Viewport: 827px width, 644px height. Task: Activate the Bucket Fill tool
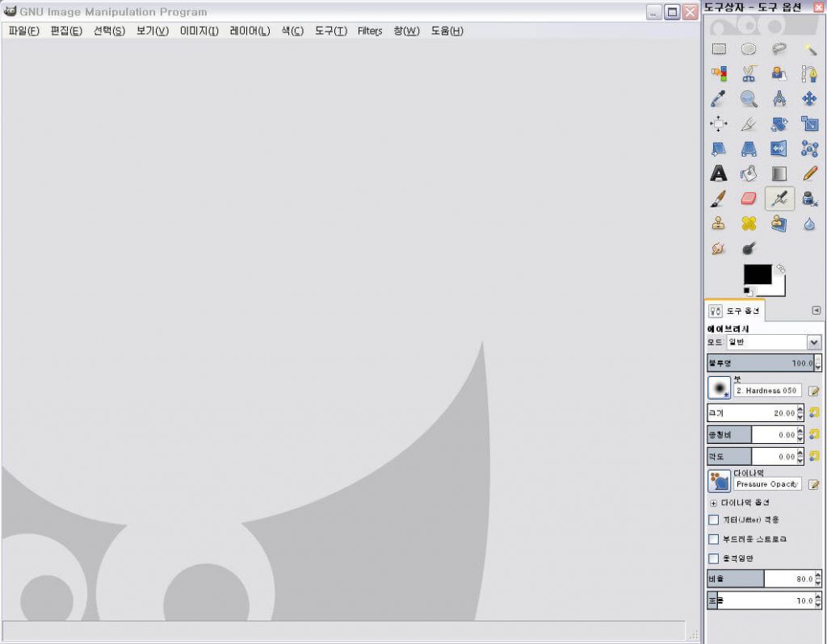point(749,174)
